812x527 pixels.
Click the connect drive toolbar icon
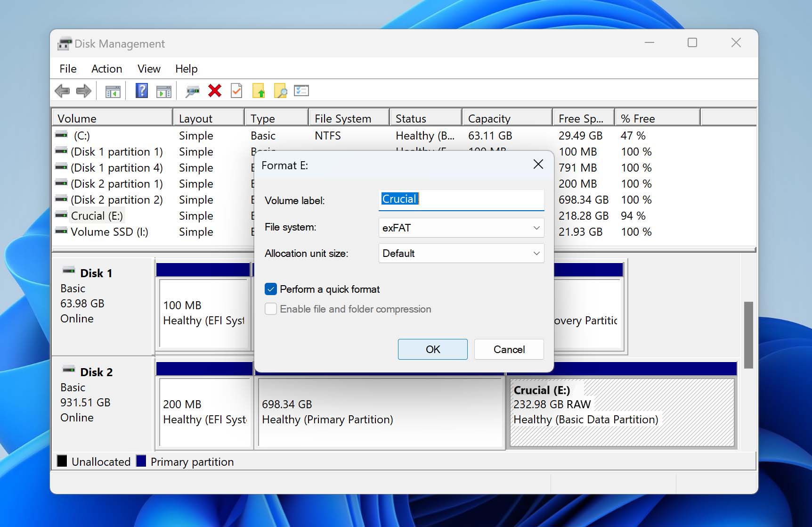click(192, 91)
